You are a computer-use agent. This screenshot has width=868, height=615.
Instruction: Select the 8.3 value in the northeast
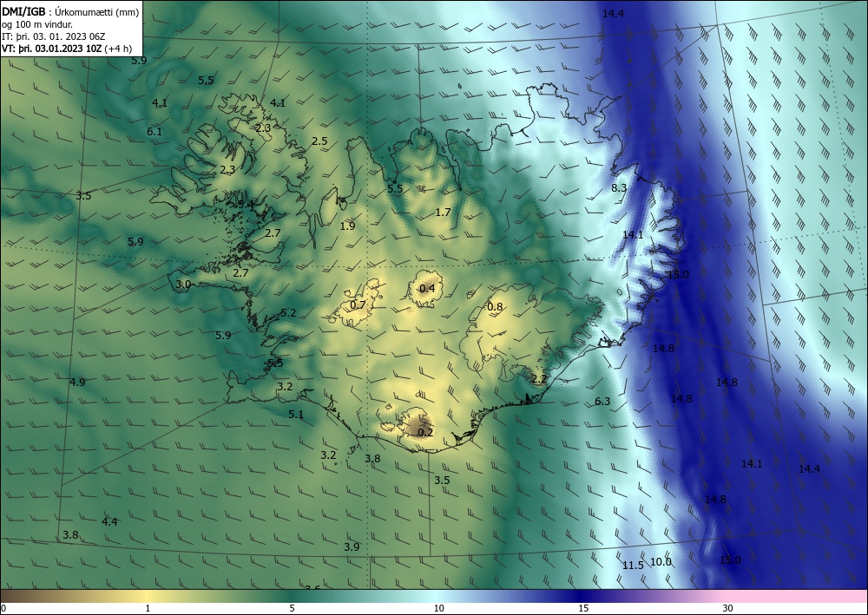click(619, 188)
